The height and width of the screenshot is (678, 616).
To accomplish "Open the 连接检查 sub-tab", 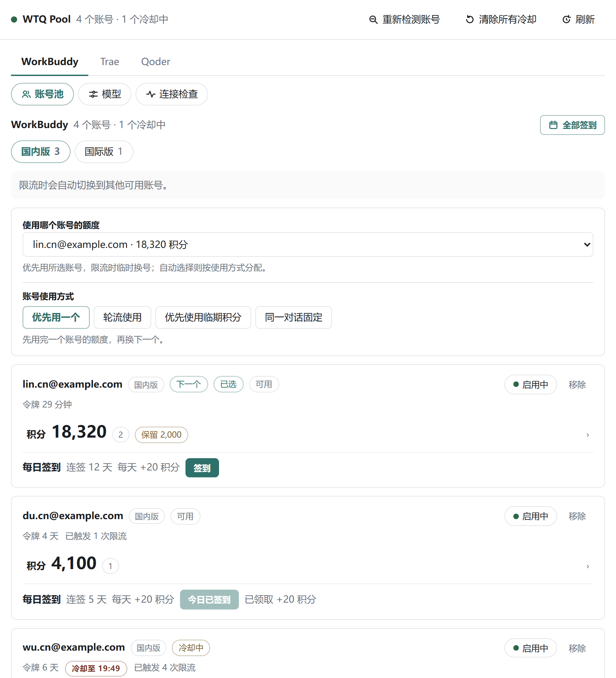I will click(x=172, y=94).
